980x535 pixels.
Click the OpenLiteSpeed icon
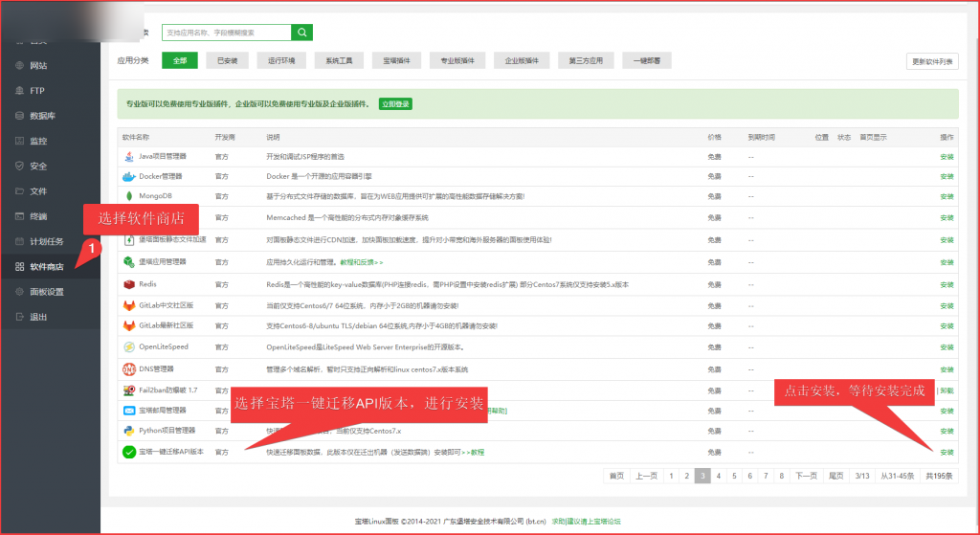click(x=129, y=346)
